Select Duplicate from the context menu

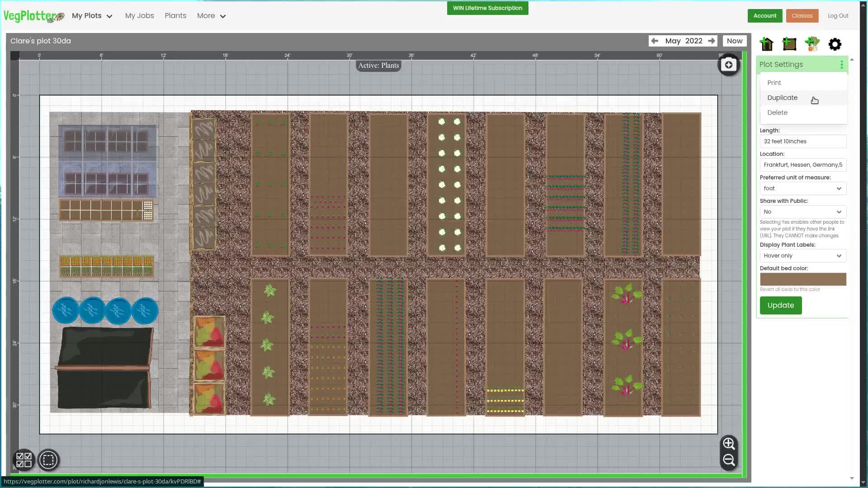[x=783, y=98]
